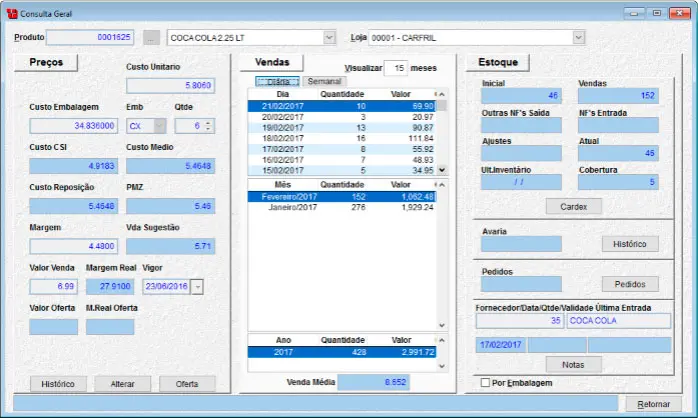Switch to the Semanal sales tab
This screenshot has width=698, height=418.
(324, 81)
